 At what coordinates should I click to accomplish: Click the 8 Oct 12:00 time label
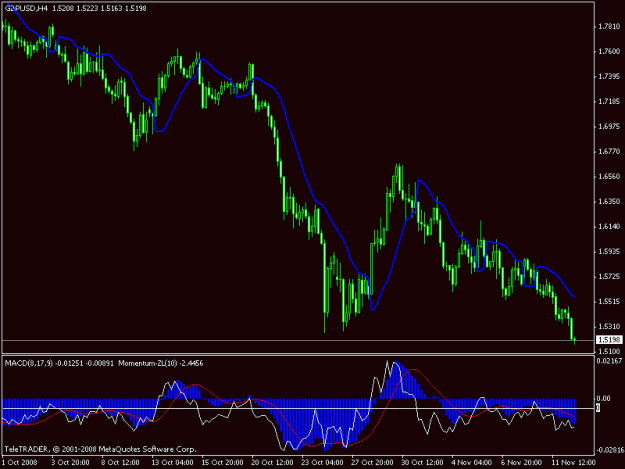click(x=120, y=463)
